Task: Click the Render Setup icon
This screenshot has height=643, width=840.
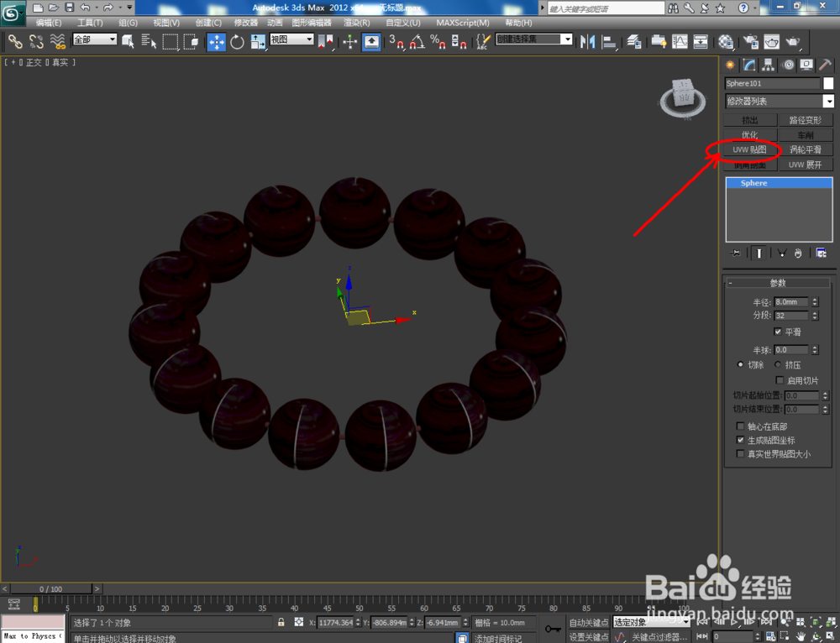Action: click(749, 40)
